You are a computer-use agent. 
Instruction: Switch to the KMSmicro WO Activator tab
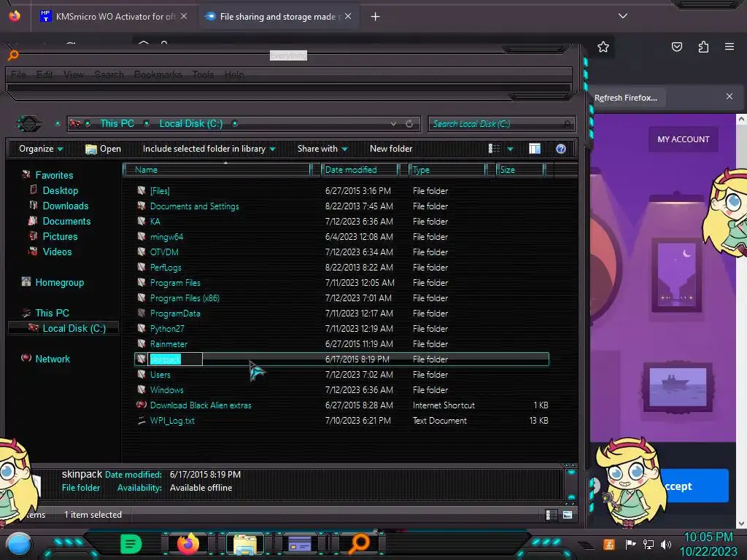coord(114,17)
